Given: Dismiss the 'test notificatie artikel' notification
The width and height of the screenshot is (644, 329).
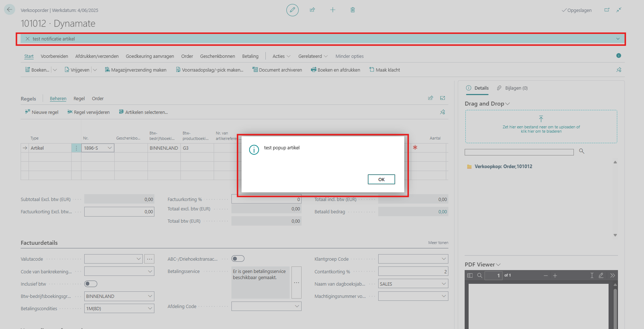Looking at the screenshot, I should point(27,39).
